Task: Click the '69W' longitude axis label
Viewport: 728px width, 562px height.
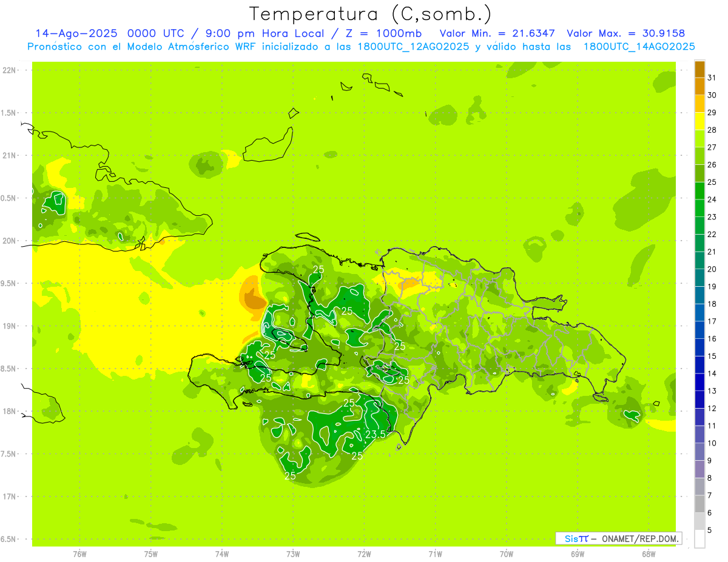Action: pos(578,554)
